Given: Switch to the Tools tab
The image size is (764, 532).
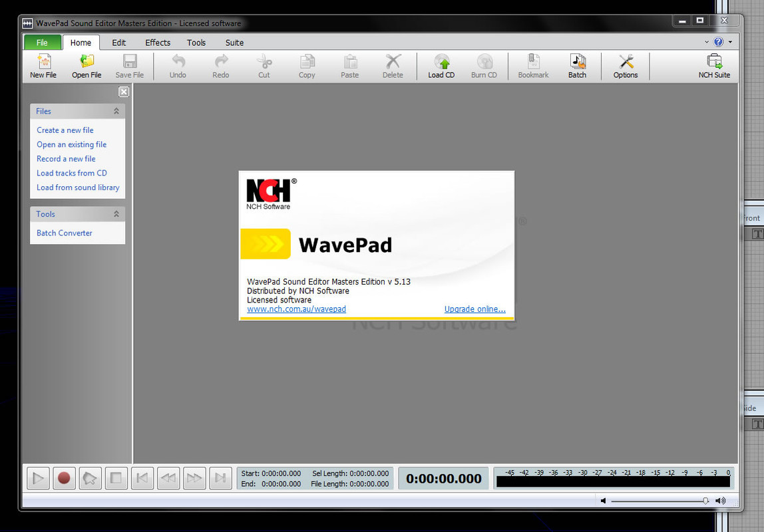Looking at the screenshot, I should coord(196,43).
